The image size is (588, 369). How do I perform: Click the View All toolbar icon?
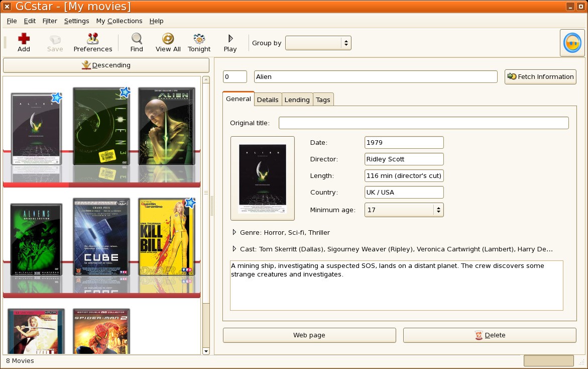click(x=168, y=40)
